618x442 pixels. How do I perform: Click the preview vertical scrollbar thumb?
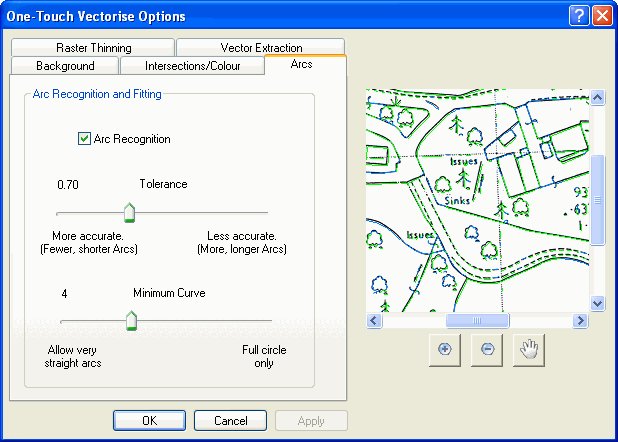[x=598, y=200]
